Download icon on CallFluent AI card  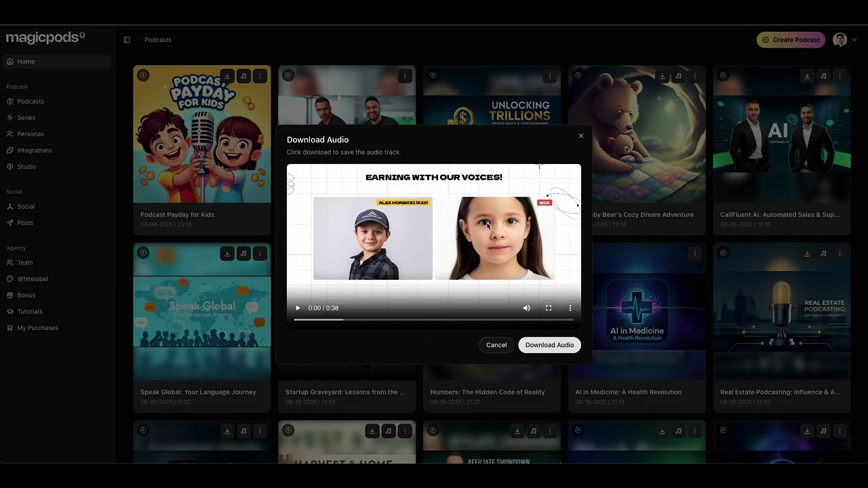[x=808, y=76]
